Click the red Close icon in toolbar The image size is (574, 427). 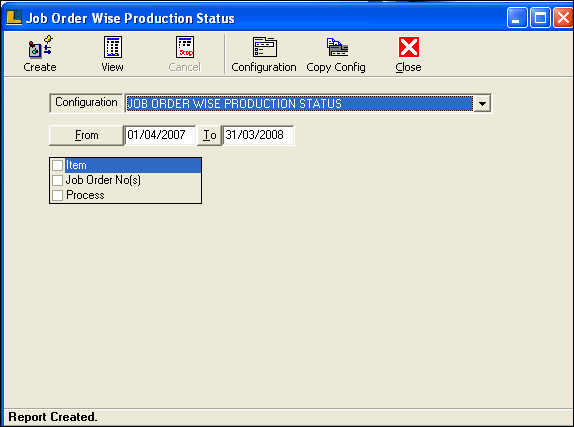(x=409, y=47)
